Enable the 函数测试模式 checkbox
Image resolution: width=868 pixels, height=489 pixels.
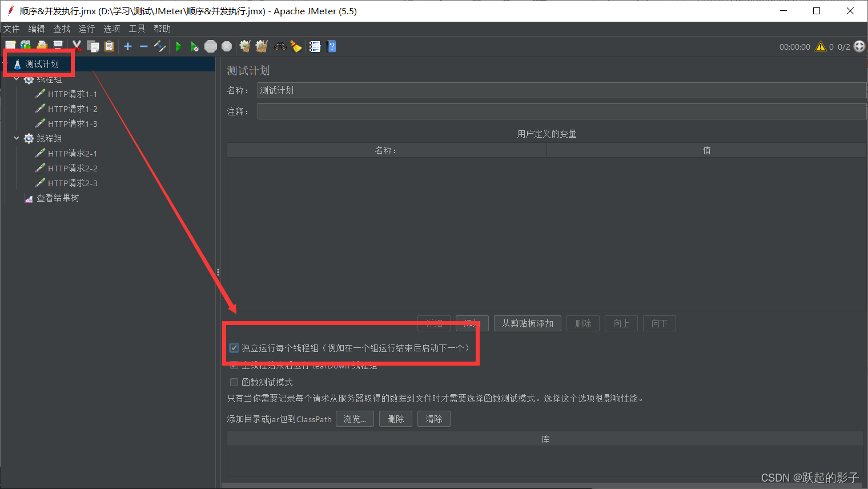(234, 382)
